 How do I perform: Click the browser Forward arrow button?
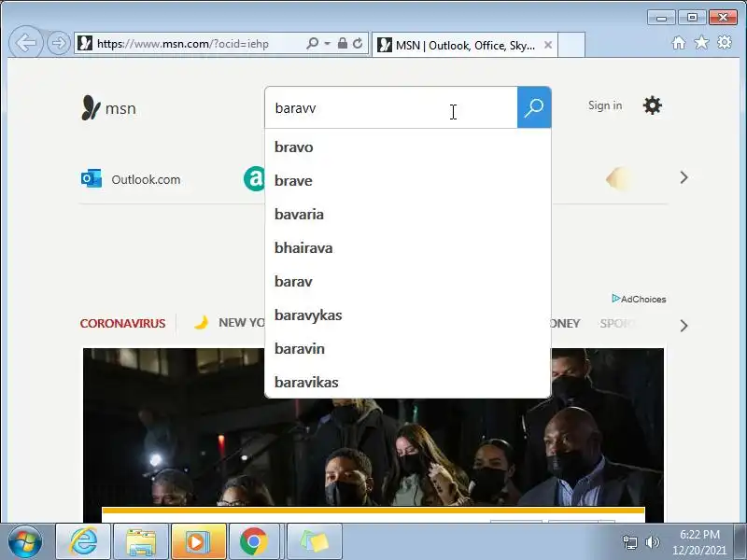pos(59,43)
